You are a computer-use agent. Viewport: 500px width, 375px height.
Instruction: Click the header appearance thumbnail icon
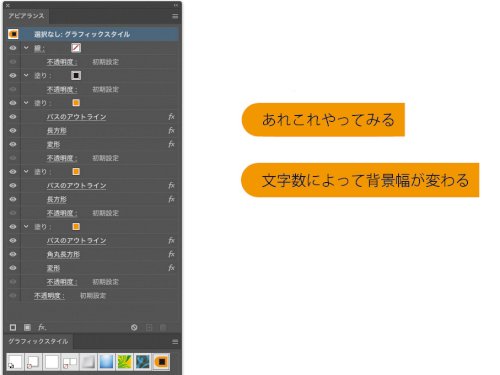pos(13,34)
